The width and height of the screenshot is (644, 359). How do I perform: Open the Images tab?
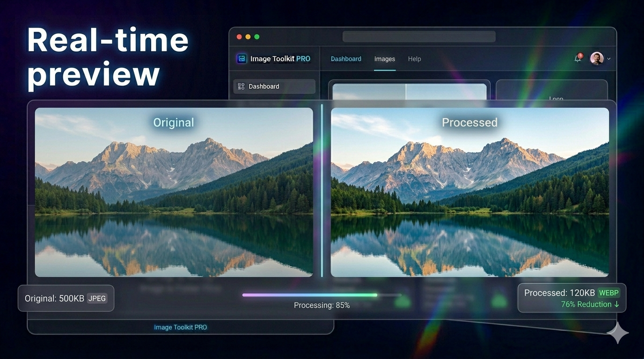click(385, 59)
